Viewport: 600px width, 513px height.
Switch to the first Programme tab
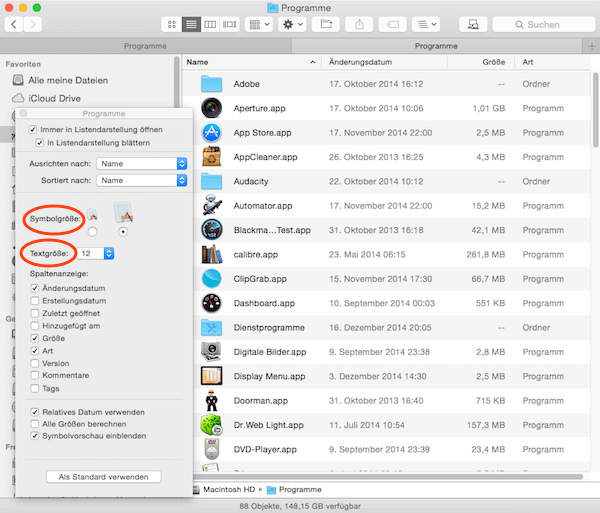point(145,46)
